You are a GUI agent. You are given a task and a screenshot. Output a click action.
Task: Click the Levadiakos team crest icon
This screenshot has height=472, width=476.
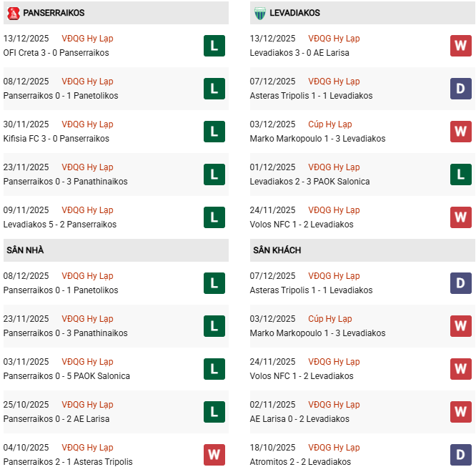[259, 13]
